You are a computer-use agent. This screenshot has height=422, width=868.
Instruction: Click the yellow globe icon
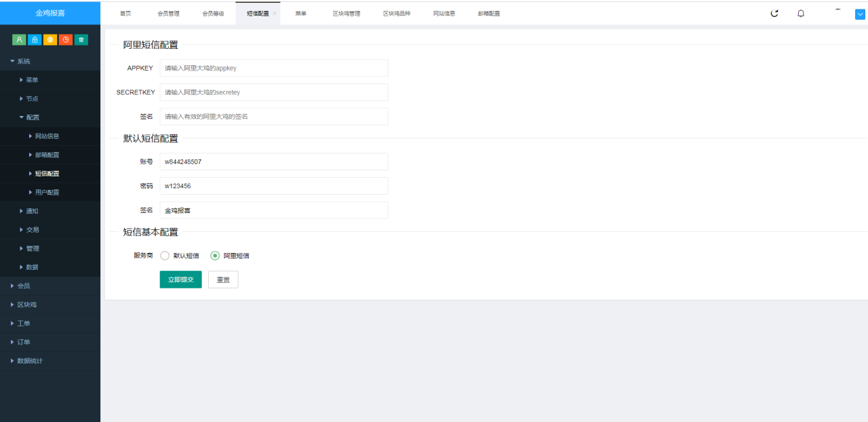pos(50,39)
